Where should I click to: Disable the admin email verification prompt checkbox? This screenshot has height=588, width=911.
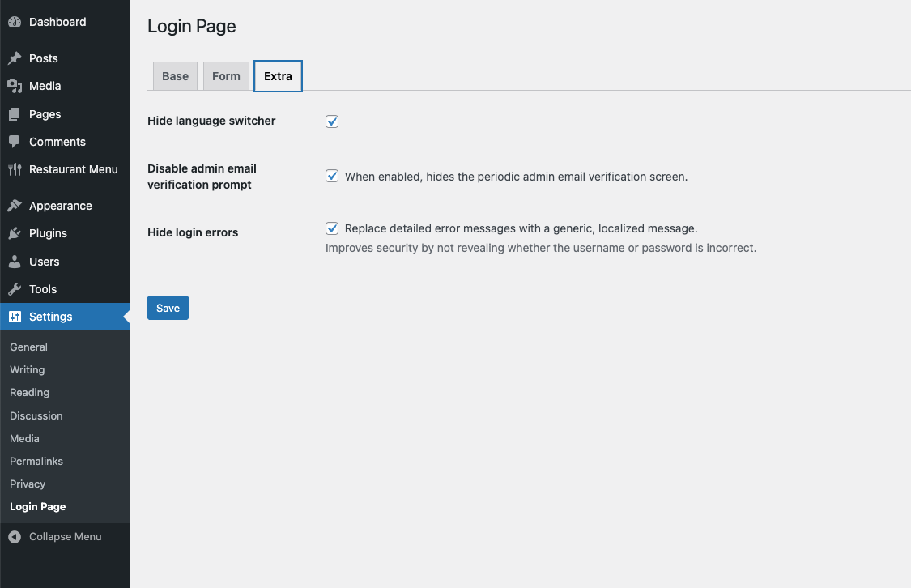click(x=332, y=176)
